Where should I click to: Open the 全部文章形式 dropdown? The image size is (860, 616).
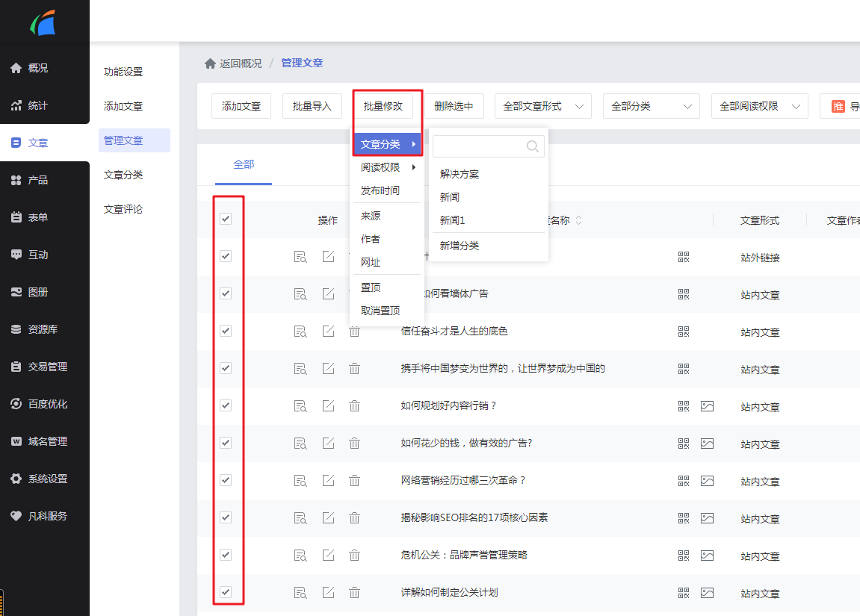543,106
